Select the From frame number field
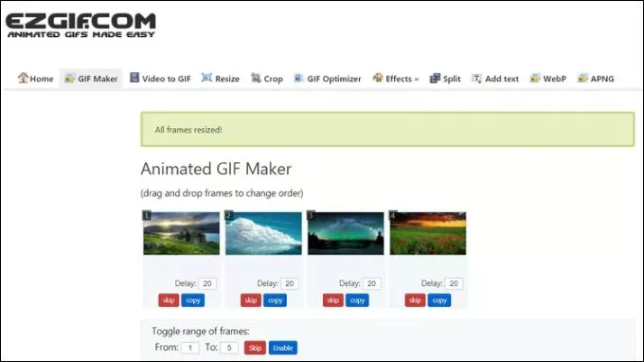The width and height of the screenshot is (644, 362). [189, 348]
